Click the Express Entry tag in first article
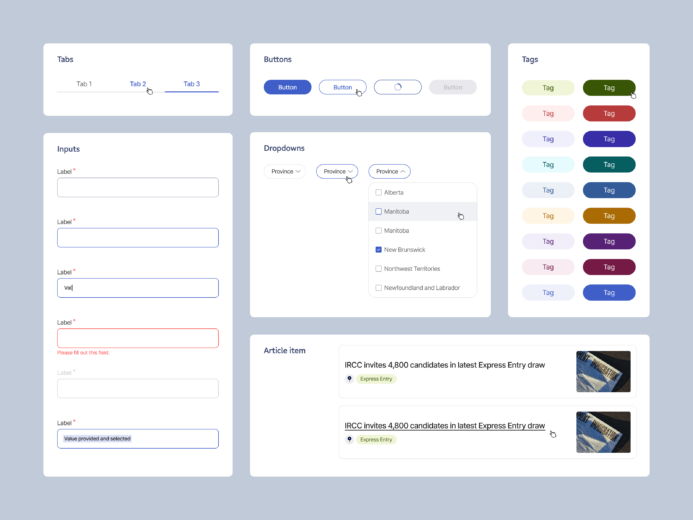 coord(376,379)
